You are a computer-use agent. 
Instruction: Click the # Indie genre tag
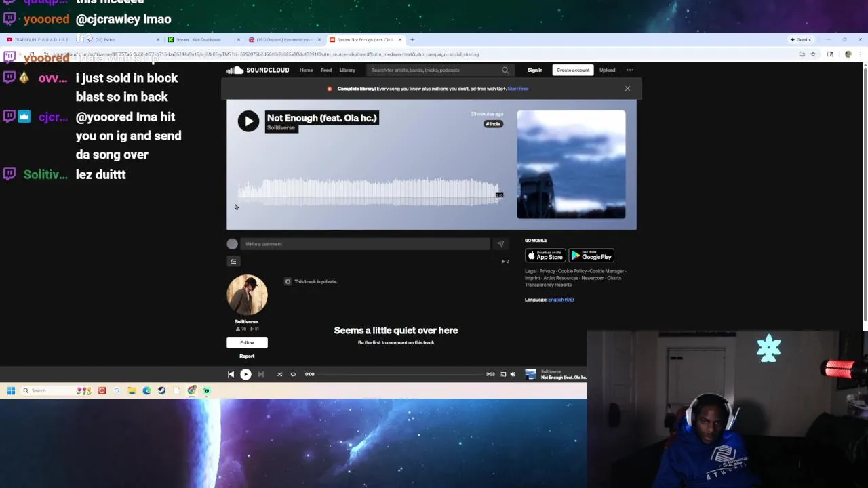click(x=493, y=124)
